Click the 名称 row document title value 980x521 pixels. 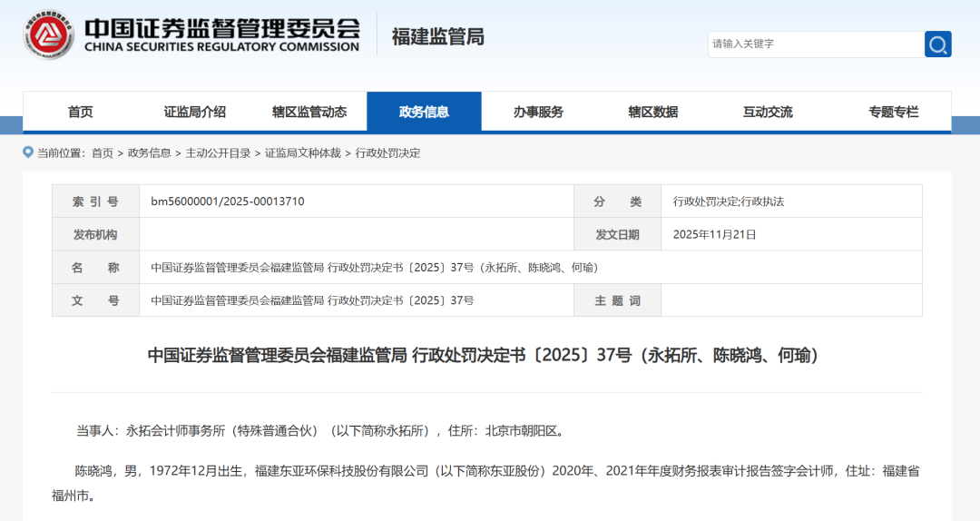375,268
